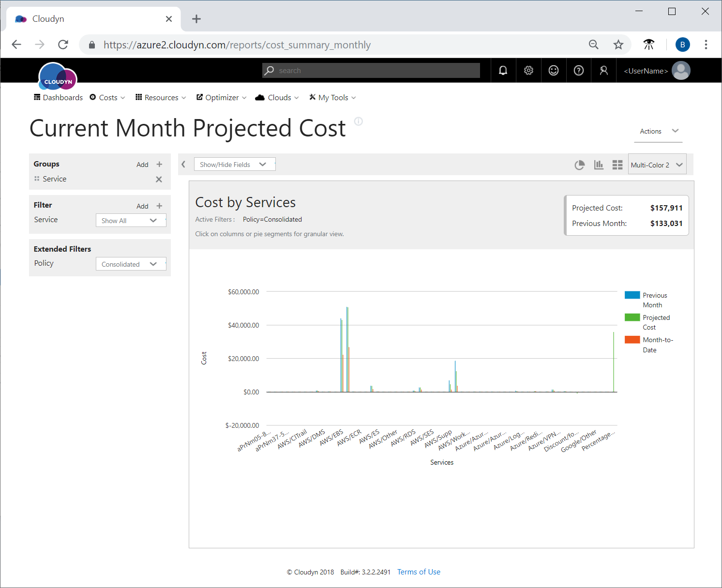Click the search magnifier icon
The width and height of the screenshot is (722, 588).
coord(270,71)
